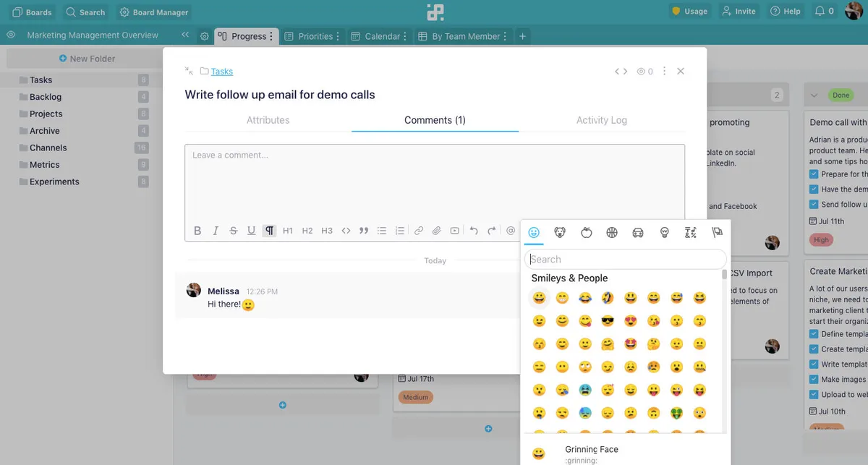Set Heading 3 style (H3)
This screenshot has width=868, height=465.
point(327,231)
